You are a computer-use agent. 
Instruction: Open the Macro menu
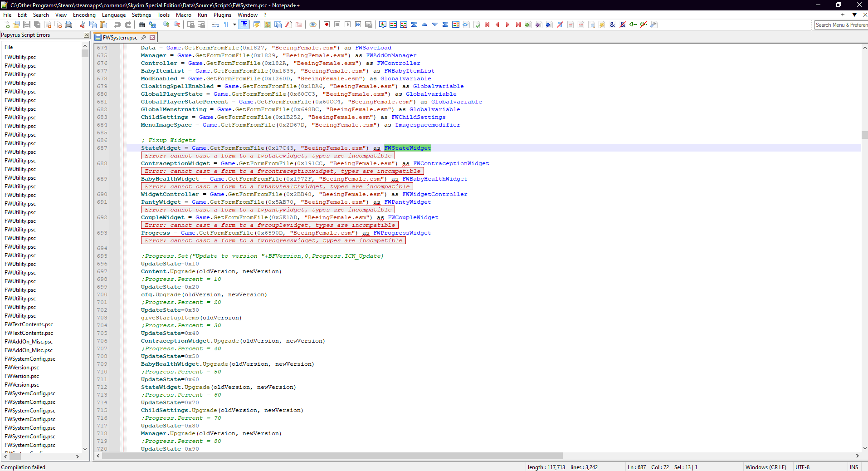[x=184, y=15]
